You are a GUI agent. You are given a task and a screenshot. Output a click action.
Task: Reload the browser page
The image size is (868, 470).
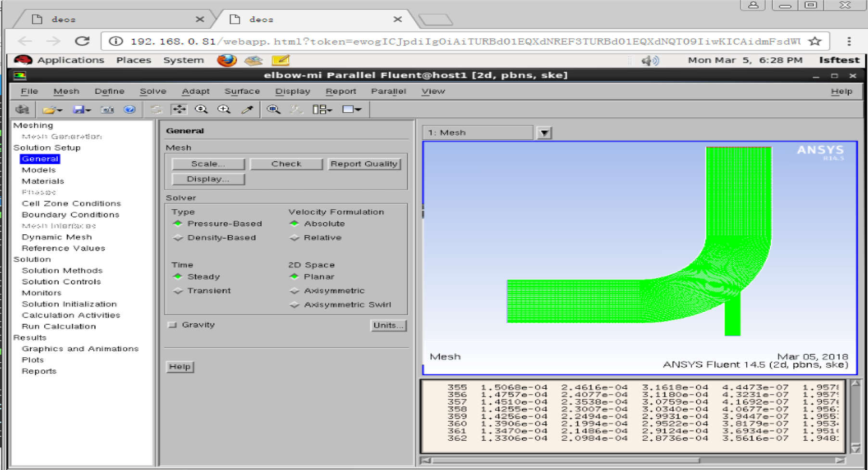tap(82, 41)
